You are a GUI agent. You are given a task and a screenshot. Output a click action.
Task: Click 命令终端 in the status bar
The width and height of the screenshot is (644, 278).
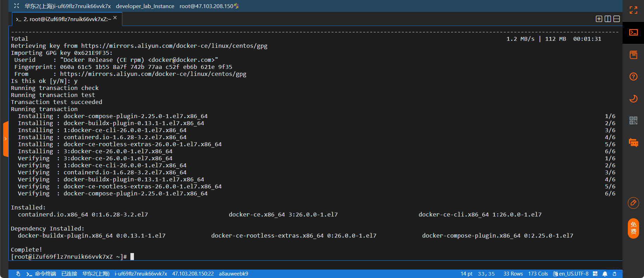tap(45, 274)
